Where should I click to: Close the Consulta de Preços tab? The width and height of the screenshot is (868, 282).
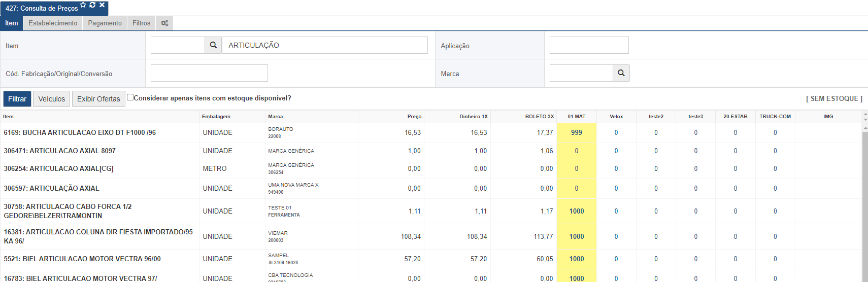coord(102,5)
